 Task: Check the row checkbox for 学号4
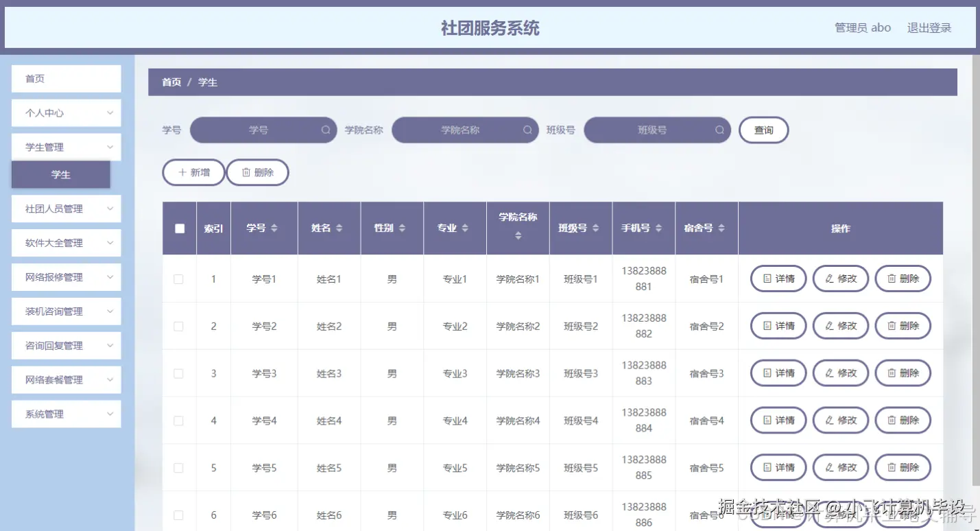[179, 421]
